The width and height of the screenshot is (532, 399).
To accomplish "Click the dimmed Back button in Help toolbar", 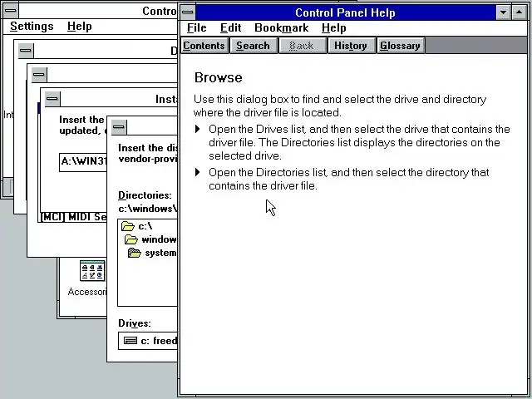I will pyautogui.click(x=301, y=46).
